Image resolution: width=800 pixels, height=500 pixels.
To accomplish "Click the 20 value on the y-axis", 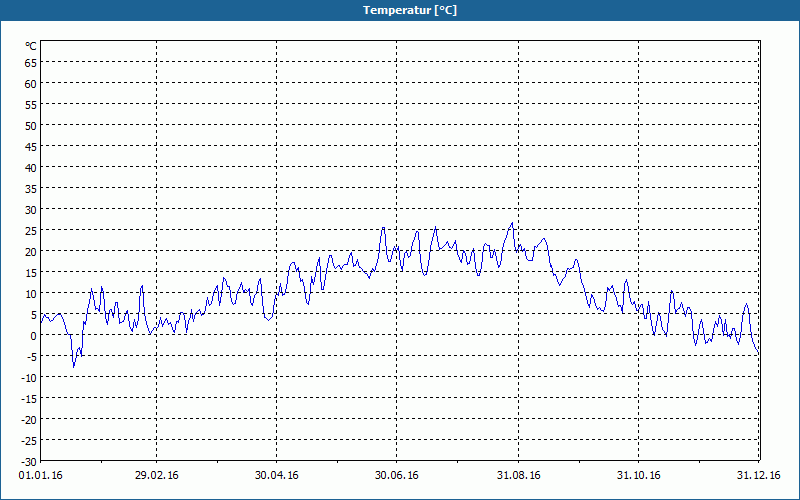I will (x=31, y=252).
